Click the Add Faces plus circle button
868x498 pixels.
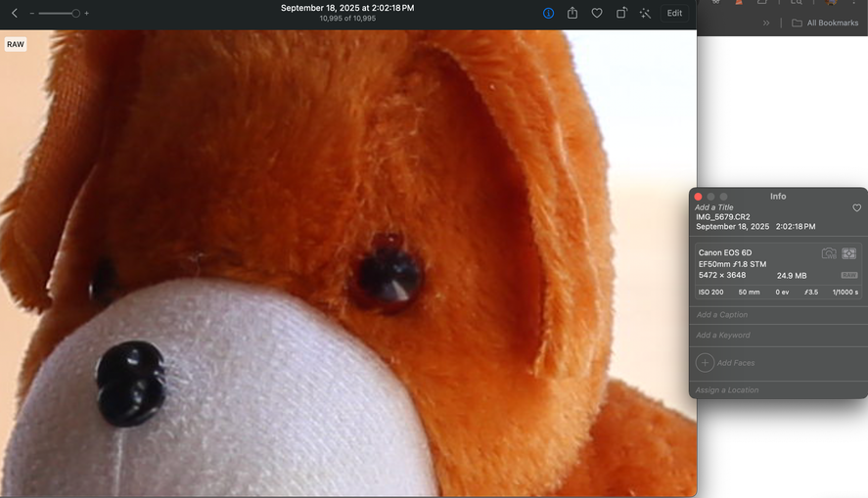(705, 363)
